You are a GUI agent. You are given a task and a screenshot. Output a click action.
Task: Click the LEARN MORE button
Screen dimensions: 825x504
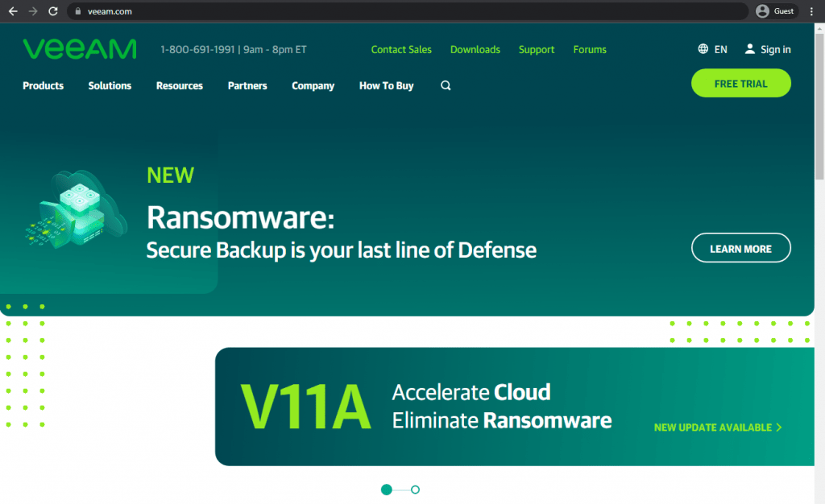tap(741, 248)
